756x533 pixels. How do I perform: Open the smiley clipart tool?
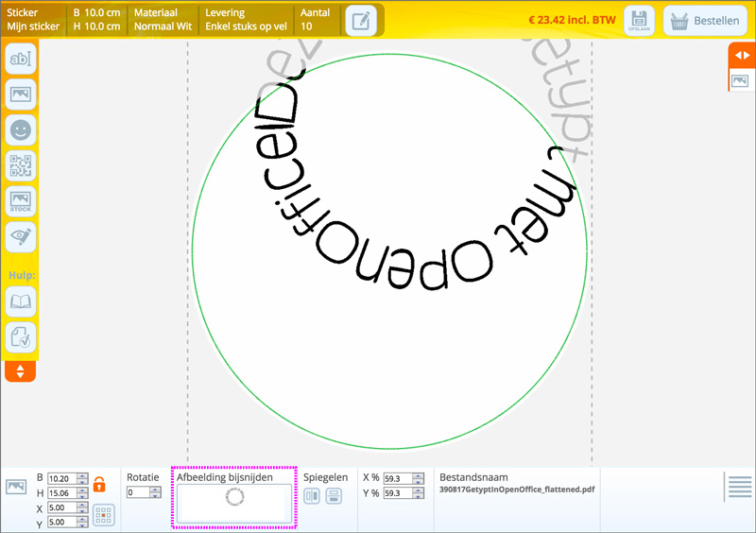click(21, 129)
